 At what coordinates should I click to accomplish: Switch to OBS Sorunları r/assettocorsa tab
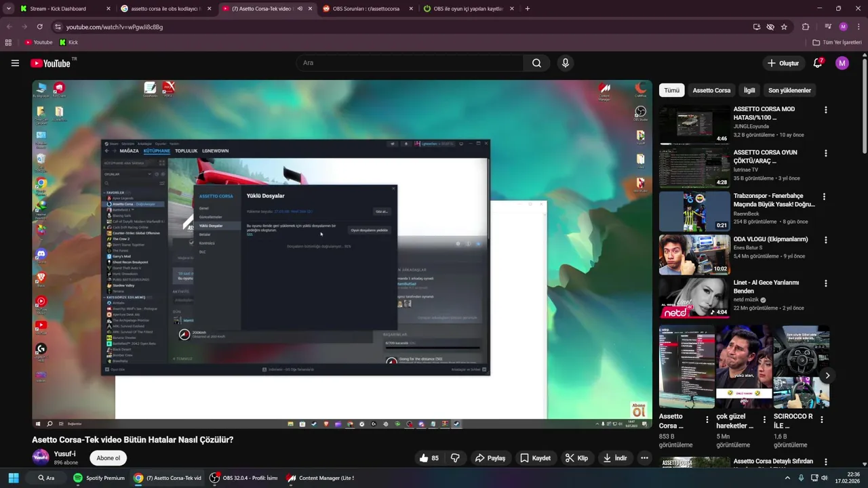pyautogui.click(x=367, y=9)
